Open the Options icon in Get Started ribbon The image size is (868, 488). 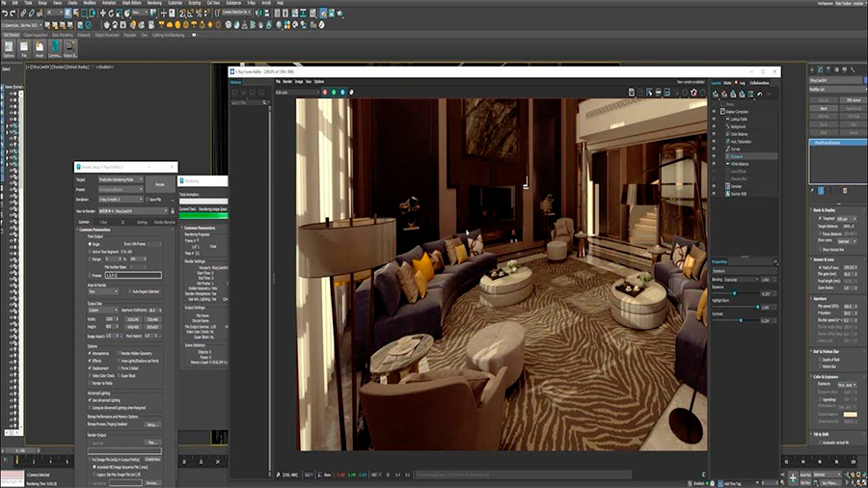point(9,47)
